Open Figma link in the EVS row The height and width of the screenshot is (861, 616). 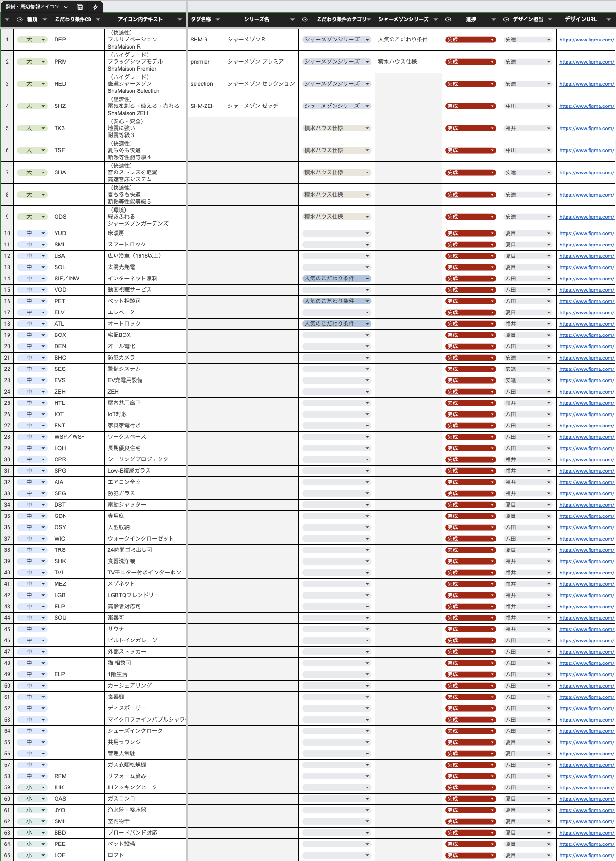[587, 380]
